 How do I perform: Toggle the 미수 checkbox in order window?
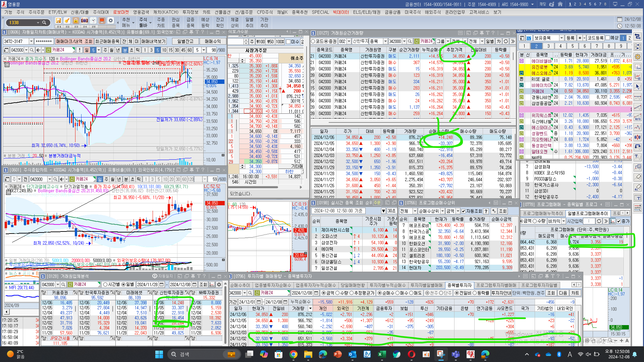(288, 42)
